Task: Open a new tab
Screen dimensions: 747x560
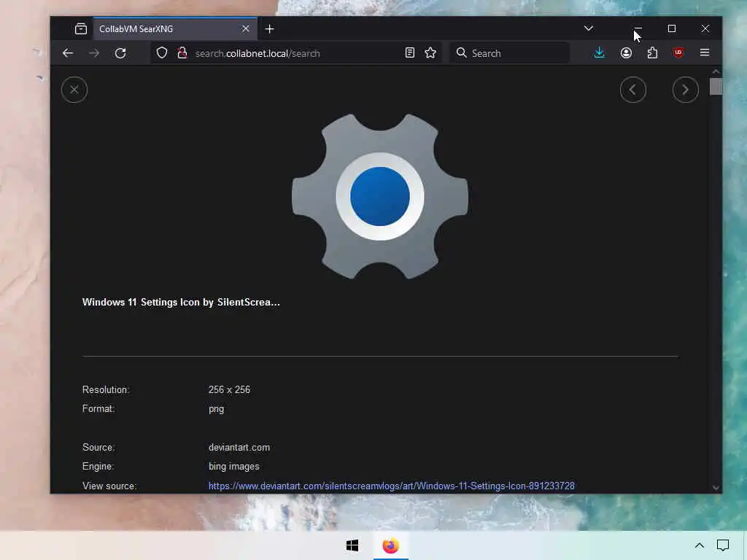Action: click(x=270, y=29)
